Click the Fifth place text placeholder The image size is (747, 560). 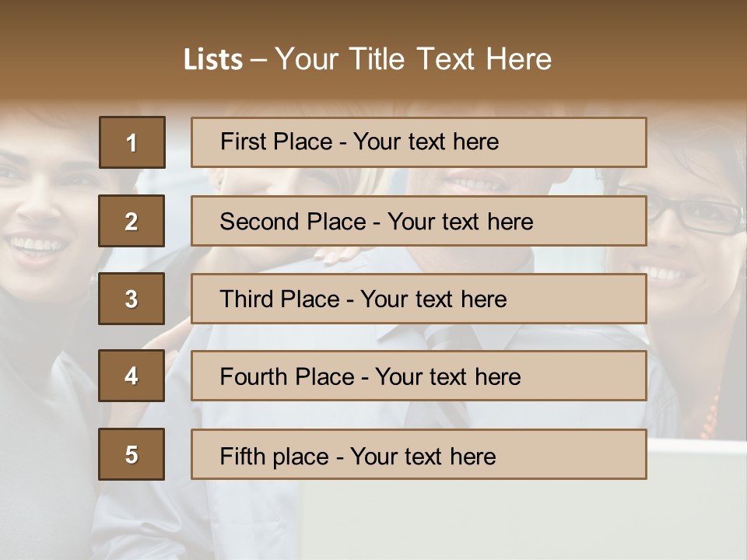tap(419, 454)
